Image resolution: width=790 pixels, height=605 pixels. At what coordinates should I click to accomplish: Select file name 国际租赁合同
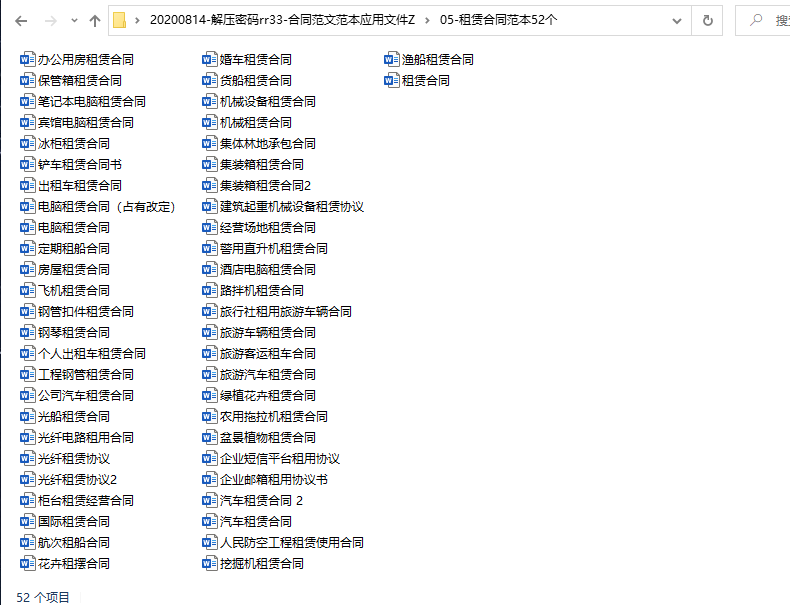coord(74,522)
